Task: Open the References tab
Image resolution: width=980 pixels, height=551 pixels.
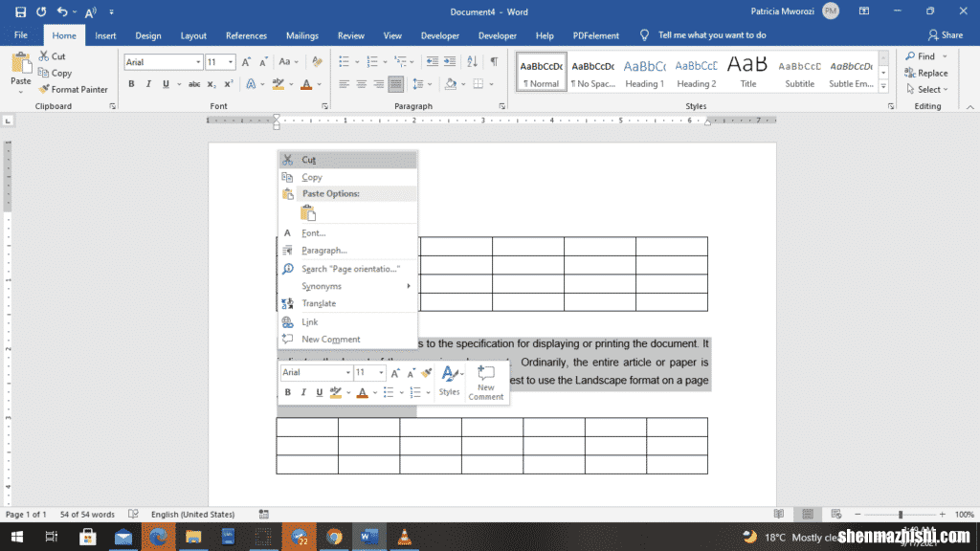Action: 246,35
